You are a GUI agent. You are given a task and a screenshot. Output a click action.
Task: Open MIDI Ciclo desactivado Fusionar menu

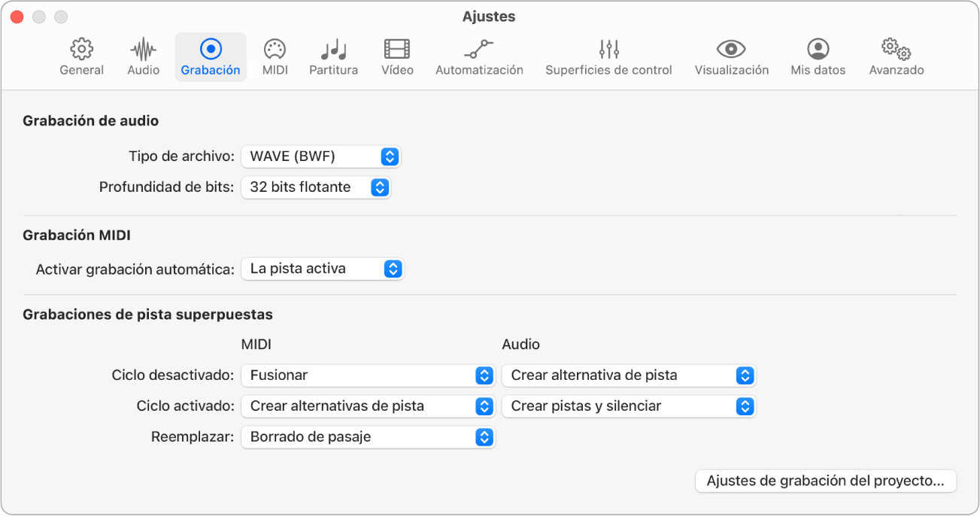(x=368, y=375)
